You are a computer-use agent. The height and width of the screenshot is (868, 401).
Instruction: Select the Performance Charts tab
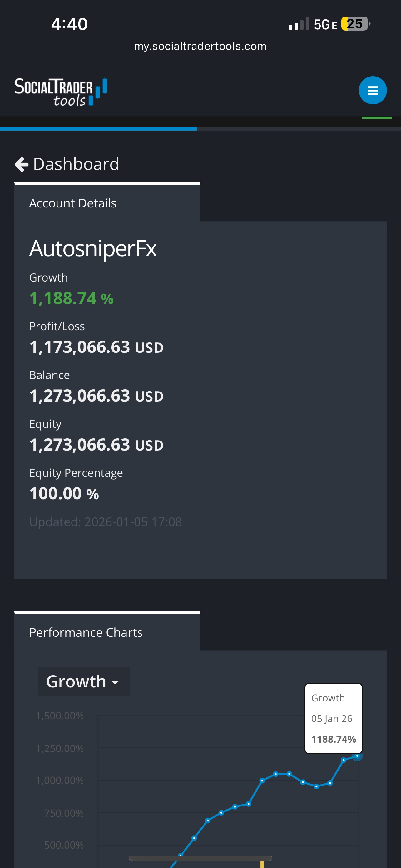86,632
